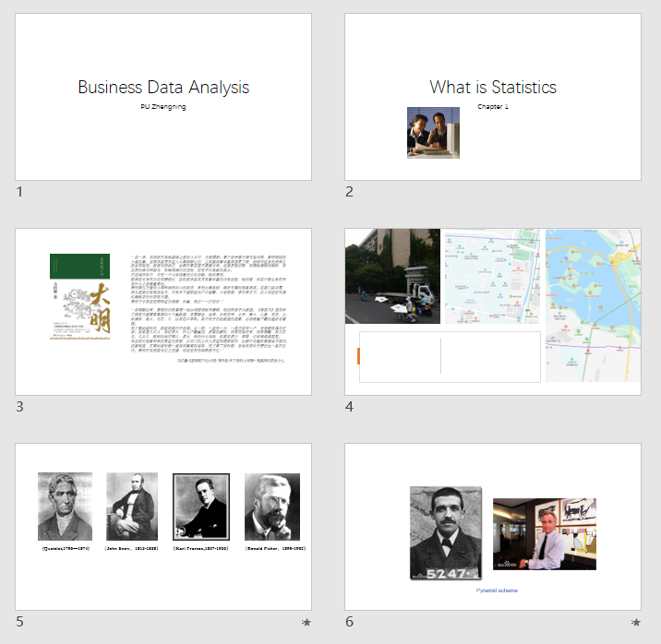Click the animation star icon under slide 5
Image resolution: width=661 pixels, height=644 pixels.
306,623
